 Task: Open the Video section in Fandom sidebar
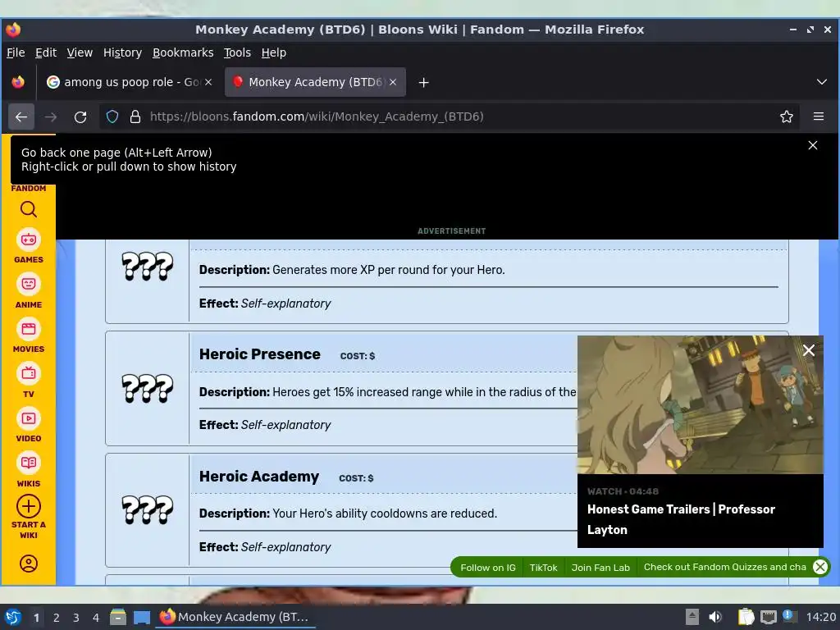pyautogui.click(x=29, y=425)
